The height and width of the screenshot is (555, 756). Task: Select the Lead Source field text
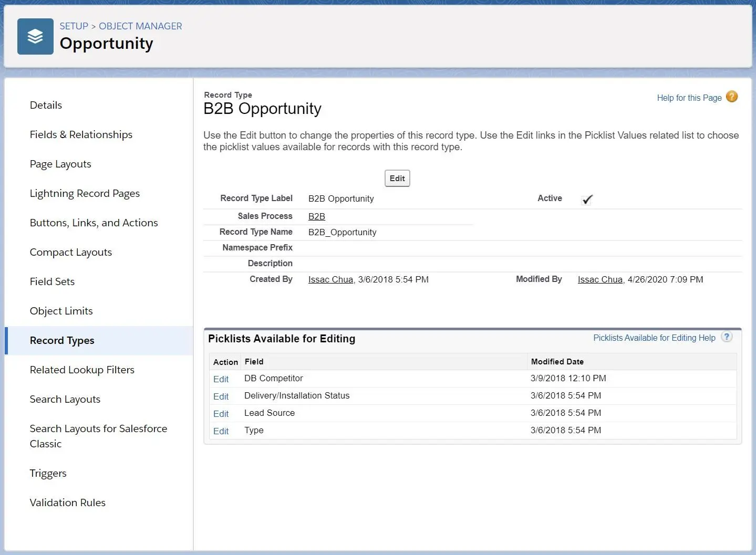click(270, 413)
